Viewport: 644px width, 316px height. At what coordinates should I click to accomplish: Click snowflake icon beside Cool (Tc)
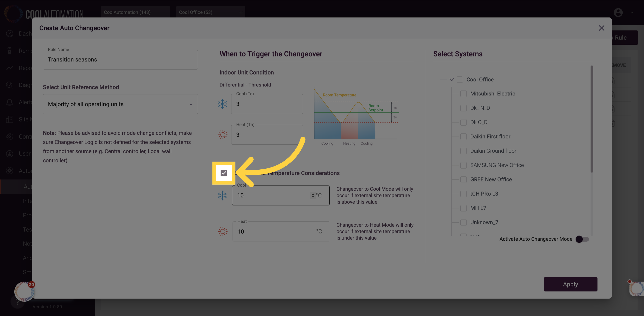(x=222, y=104)
